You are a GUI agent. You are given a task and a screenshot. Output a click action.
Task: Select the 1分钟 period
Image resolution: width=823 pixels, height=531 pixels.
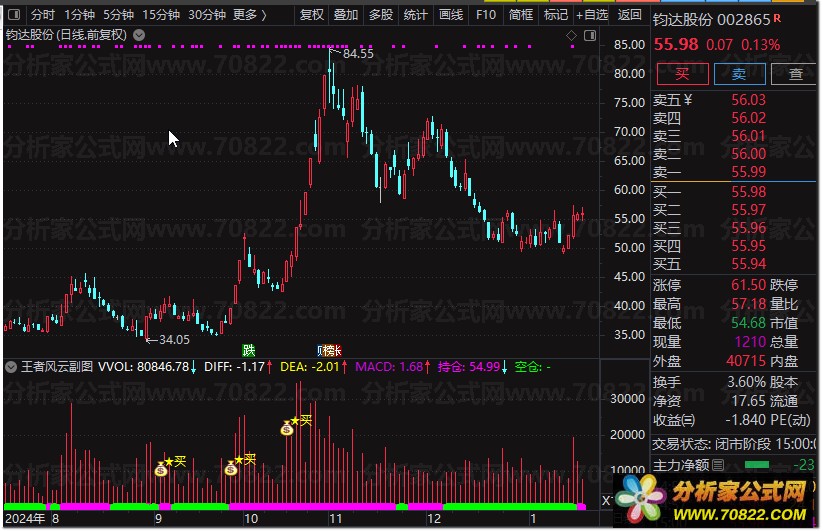tap(79, 15)
